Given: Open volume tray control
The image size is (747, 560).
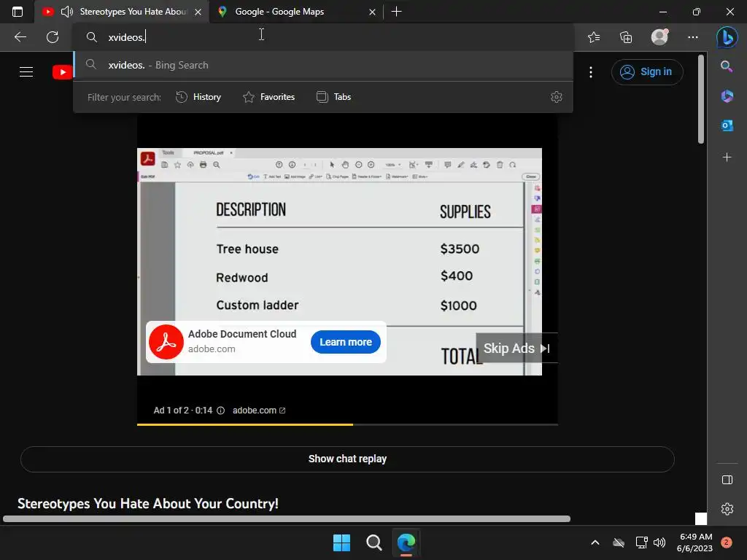Looking at the screenshot, I should click(x=659, y=542).
